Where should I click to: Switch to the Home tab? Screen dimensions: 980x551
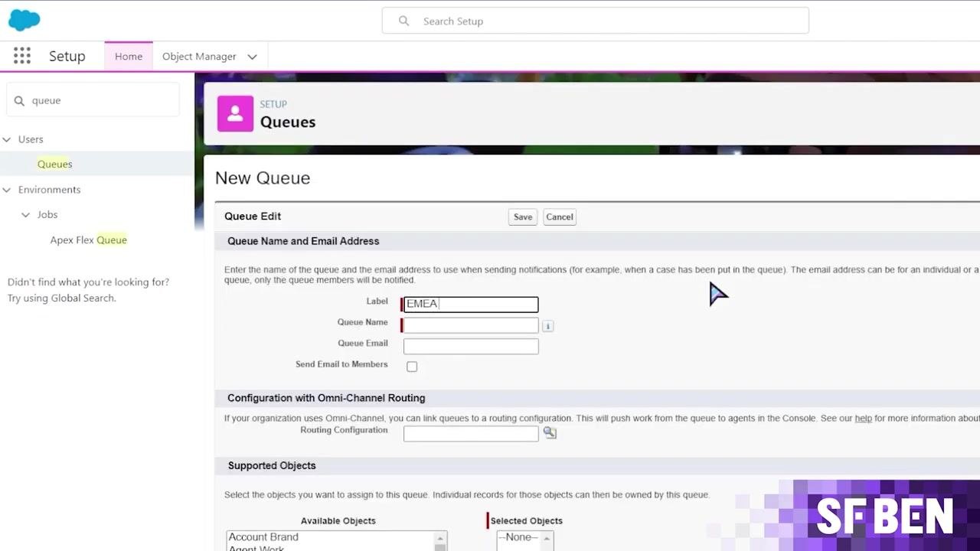pyautogui.click(x=129, y=57)
